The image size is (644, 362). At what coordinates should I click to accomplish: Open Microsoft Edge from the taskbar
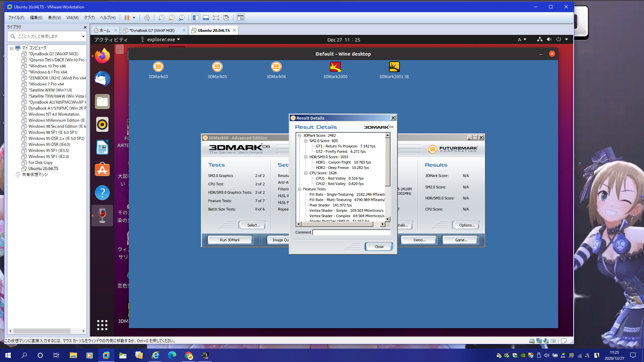172,355
